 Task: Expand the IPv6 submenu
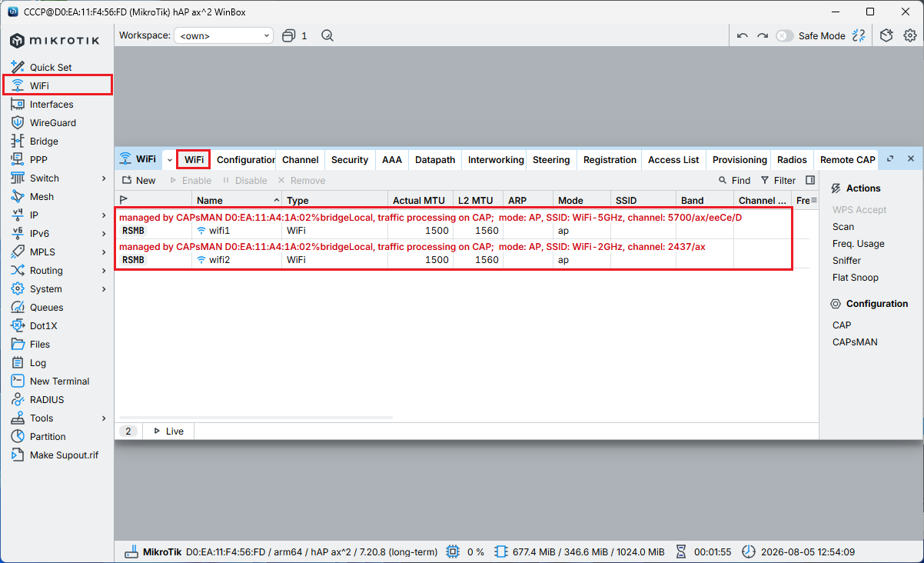[x=104, y=233]
